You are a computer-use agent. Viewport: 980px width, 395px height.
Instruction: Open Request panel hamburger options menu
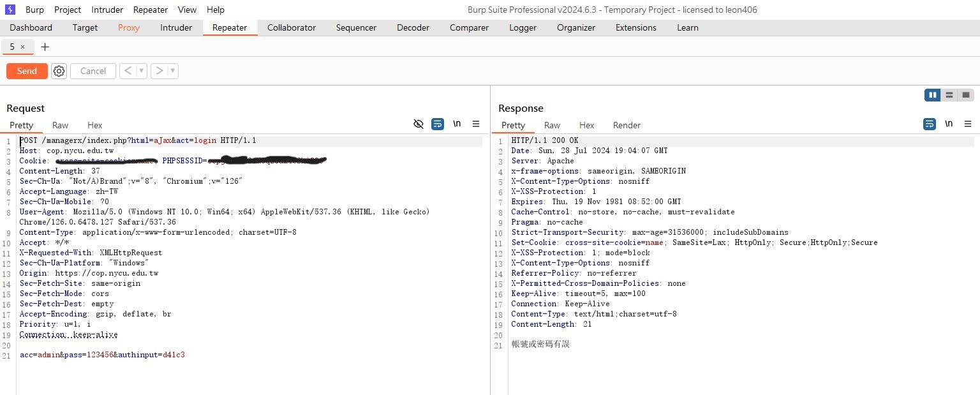click(x=476, y=124)
